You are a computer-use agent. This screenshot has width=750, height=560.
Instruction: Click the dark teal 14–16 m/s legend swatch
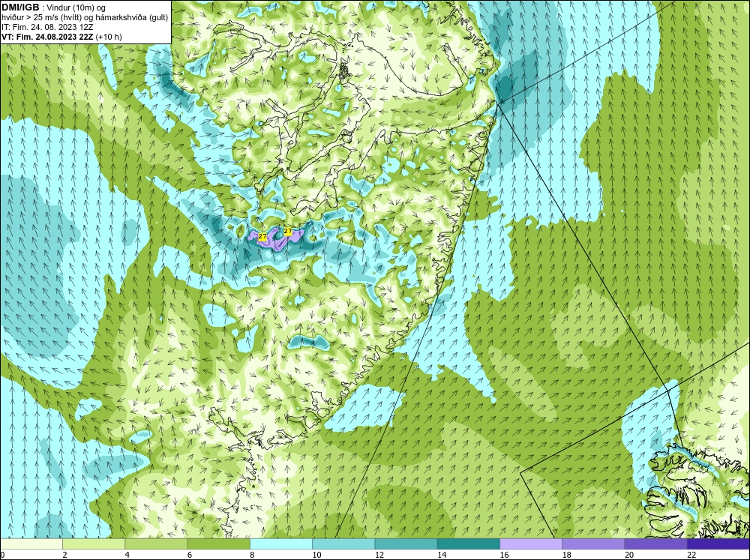pyautogui.click(x=469, y=544)
